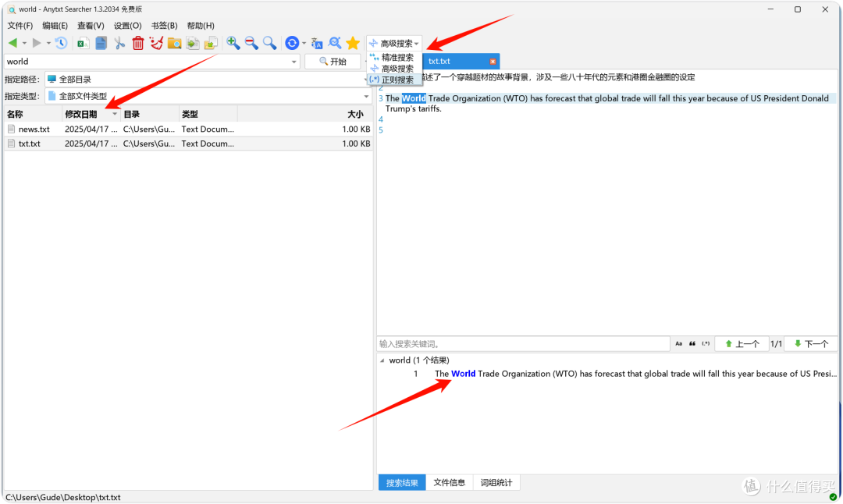
Task: Click the 输入搜索关键词 preview search field
Action: coord(523,344)
